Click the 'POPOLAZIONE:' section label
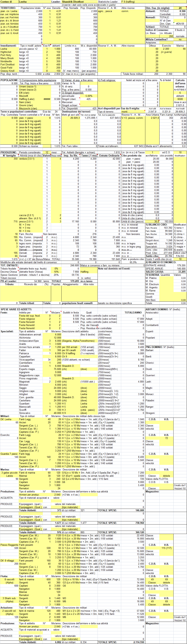Screen dimensions: 187x644 [x=9, y=80]
